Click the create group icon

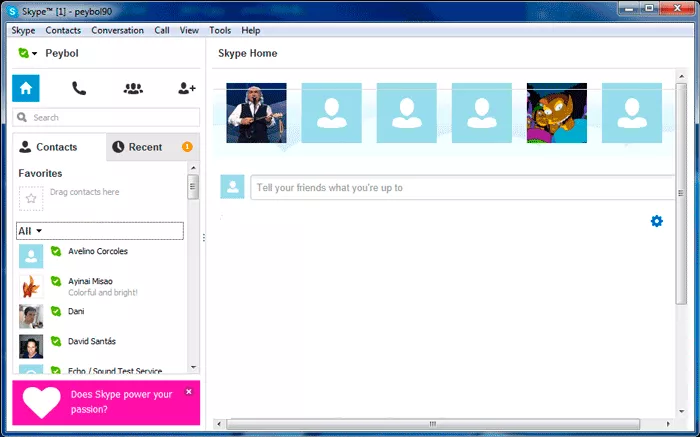[133, 88]
